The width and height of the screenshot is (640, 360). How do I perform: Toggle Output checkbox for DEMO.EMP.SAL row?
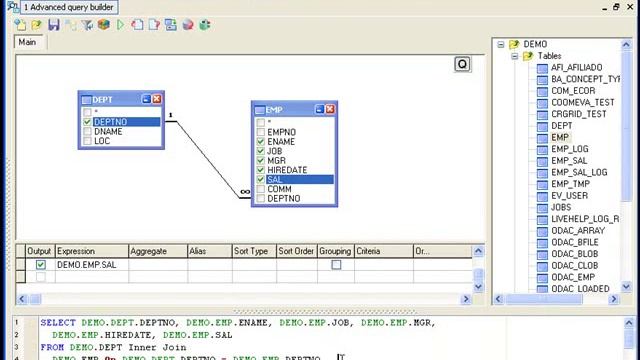(40, 264)
